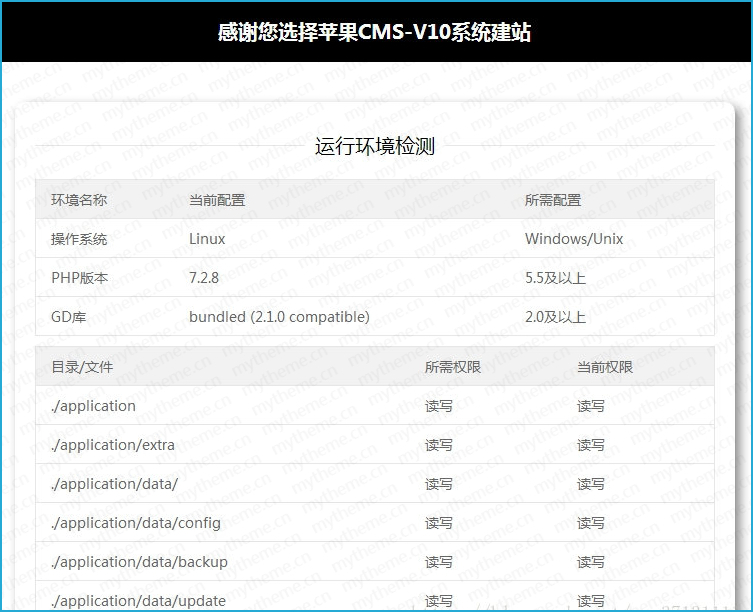753x612 pixels.
Task: Select the ./application/data/update directory entry
Action: coord(138,600)
